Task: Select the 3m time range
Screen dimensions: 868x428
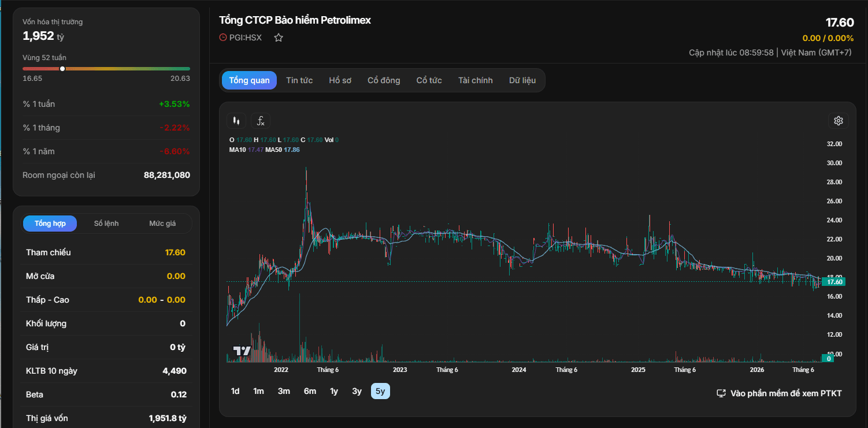Action: point(284,391)
